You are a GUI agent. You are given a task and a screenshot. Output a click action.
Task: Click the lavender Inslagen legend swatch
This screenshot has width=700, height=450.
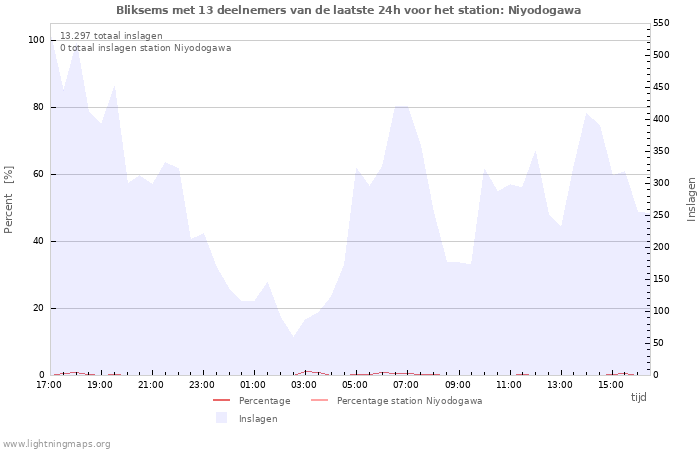pyautogui.click(x=221, y=418)
